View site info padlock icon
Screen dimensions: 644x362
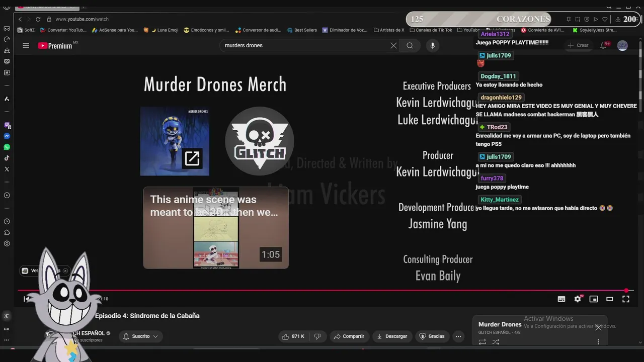49,19
